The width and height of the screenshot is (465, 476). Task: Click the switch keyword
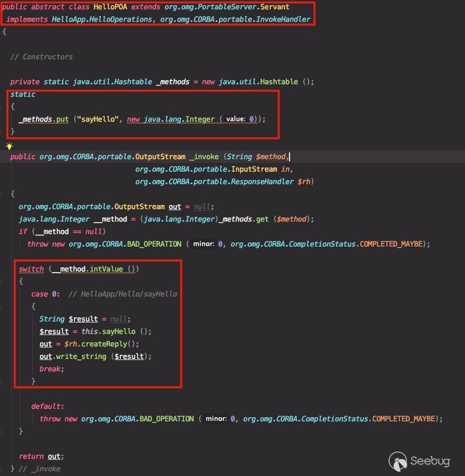(31, 269)
